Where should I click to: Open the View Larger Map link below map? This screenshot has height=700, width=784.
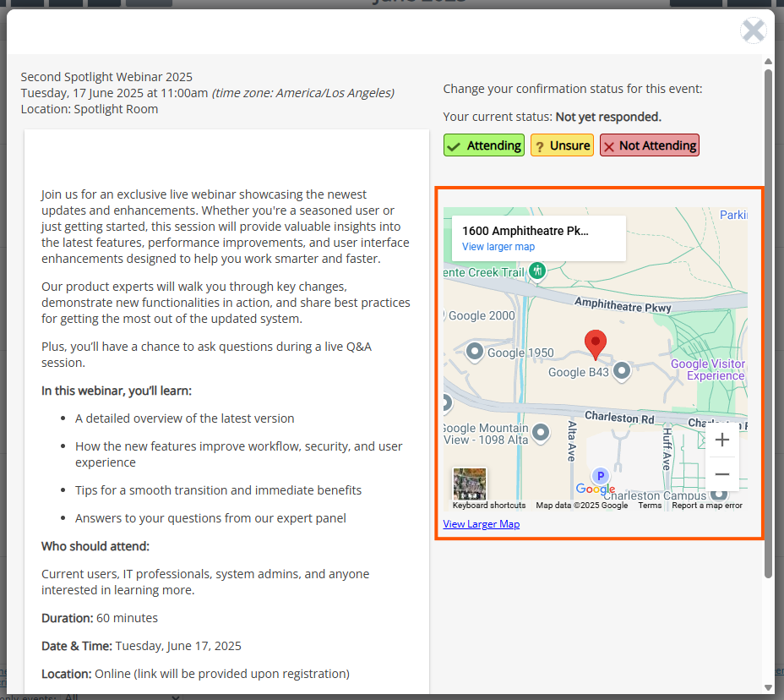point(481,524)
